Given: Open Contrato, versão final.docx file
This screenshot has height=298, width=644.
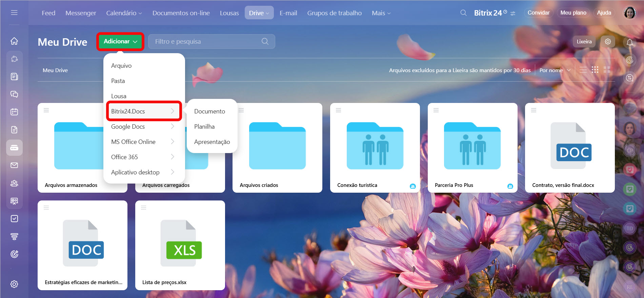Looking at the screenshot, I should click(570, 148).
